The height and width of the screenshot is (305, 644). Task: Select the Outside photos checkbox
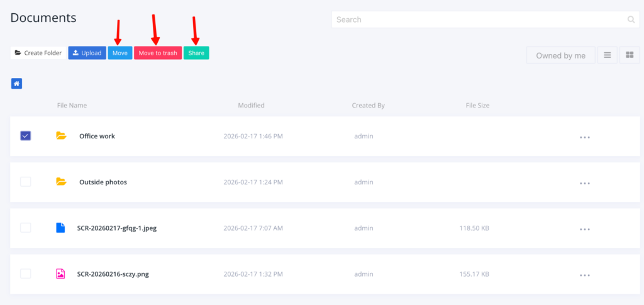(x=26, y=182)
